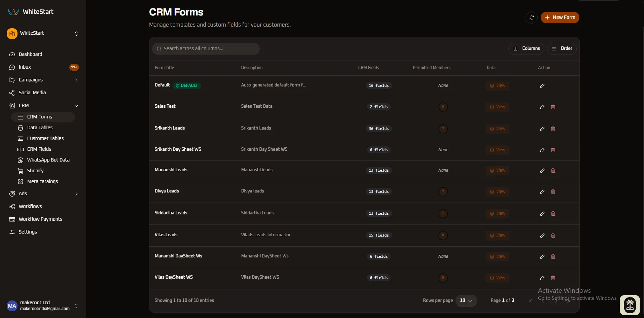Focus the search across all columns field
This screenshot has height=318, width=644.
click(206, 49)
